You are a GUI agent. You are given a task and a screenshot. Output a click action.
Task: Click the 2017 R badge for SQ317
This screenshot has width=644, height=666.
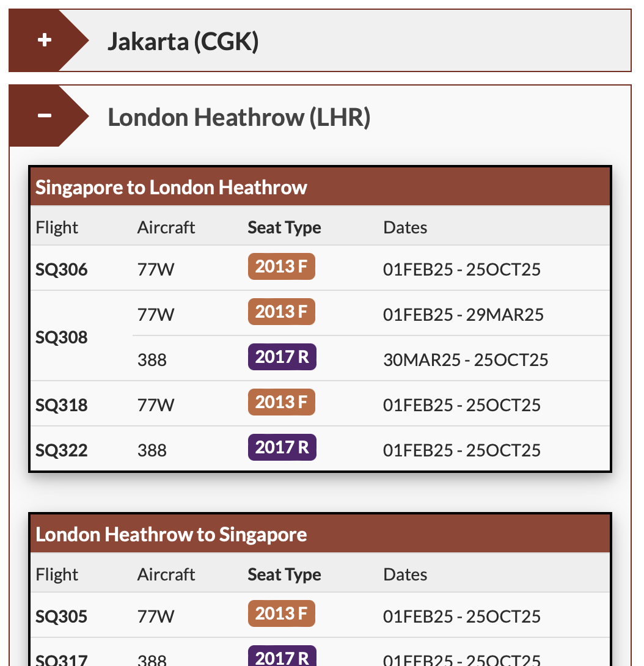pyautogui.click(x=282, y=657)
